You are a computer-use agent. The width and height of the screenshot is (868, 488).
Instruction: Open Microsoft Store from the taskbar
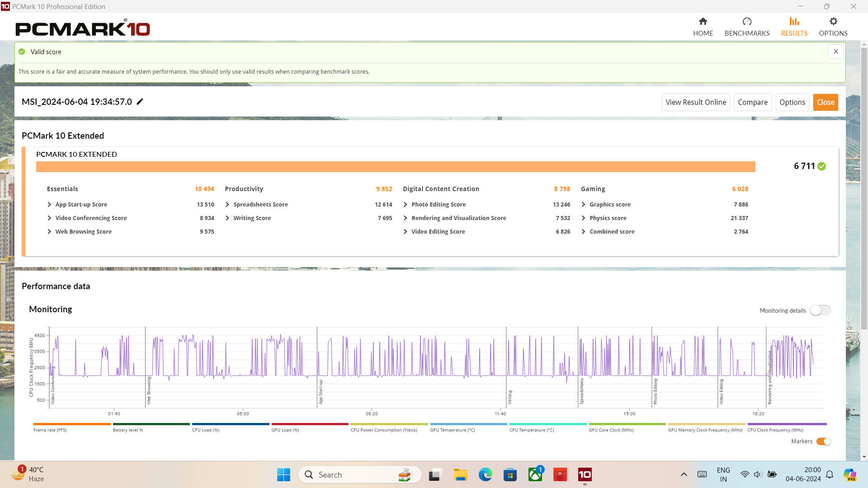[510, 475]
